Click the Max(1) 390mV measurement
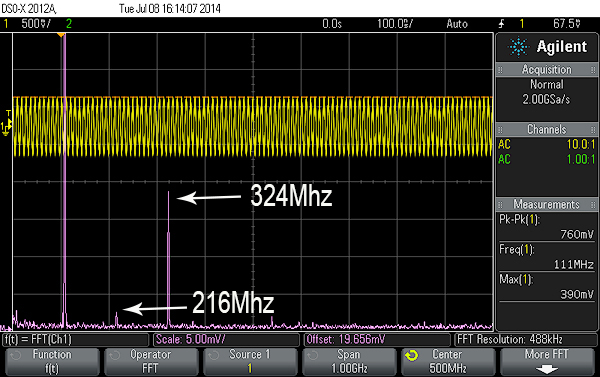The height and width of the screenshot is (377, 600). pyautogui.click(x=547, y=287)
